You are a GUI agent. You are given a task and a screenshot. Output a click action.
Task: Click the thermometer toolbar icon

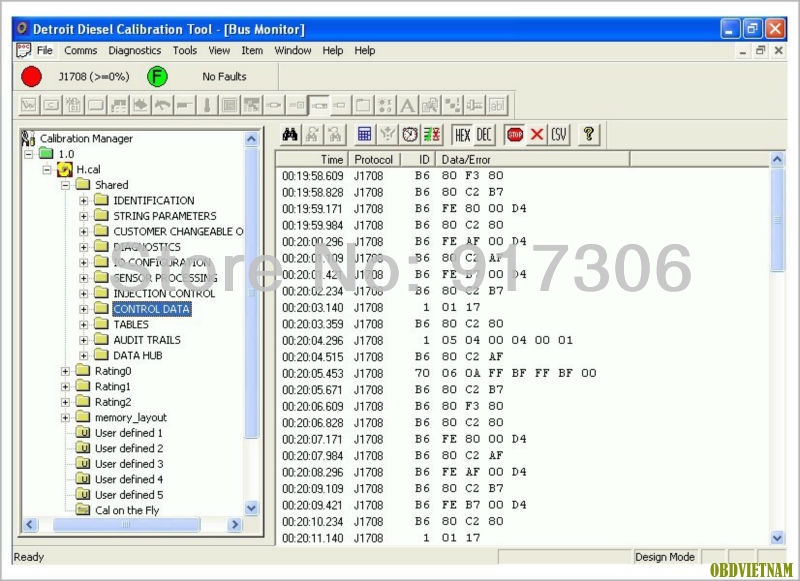coord(207,106)
